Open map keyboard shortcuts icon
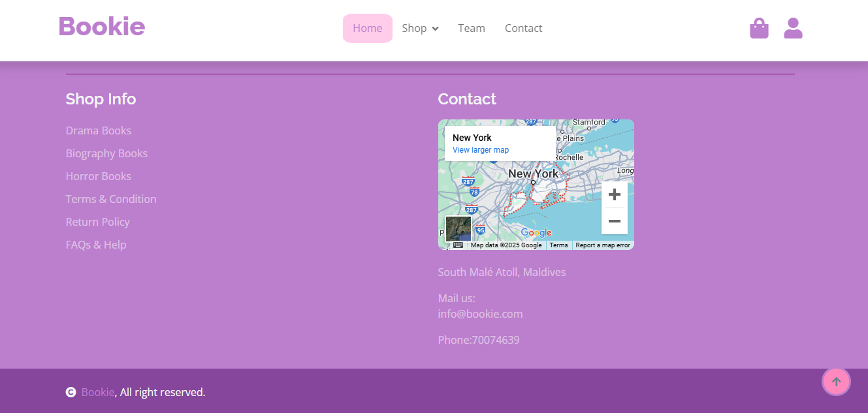The width and height of the screenshot is (868, 413). pos(458,245)
